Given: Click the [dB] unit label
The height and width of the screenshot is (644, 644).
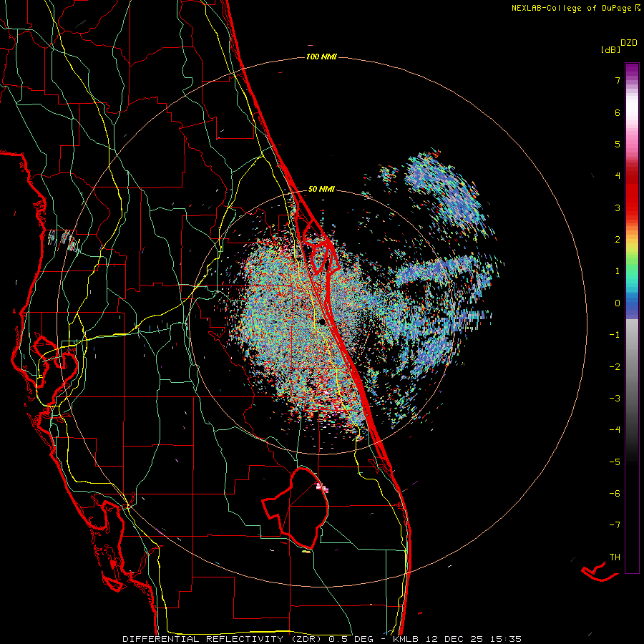Looking at the screenshot, I should tap(610, 49).
